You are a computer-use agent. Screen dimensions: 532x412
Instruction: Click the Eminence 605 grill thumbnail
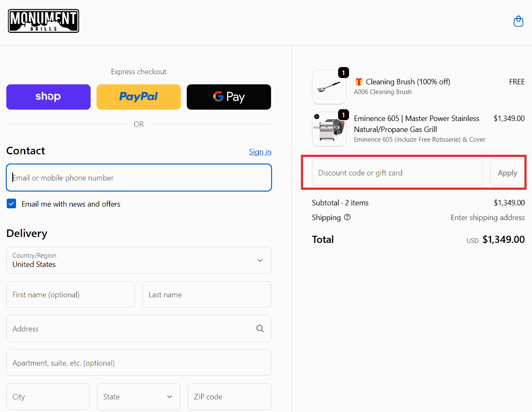(329, 129)
